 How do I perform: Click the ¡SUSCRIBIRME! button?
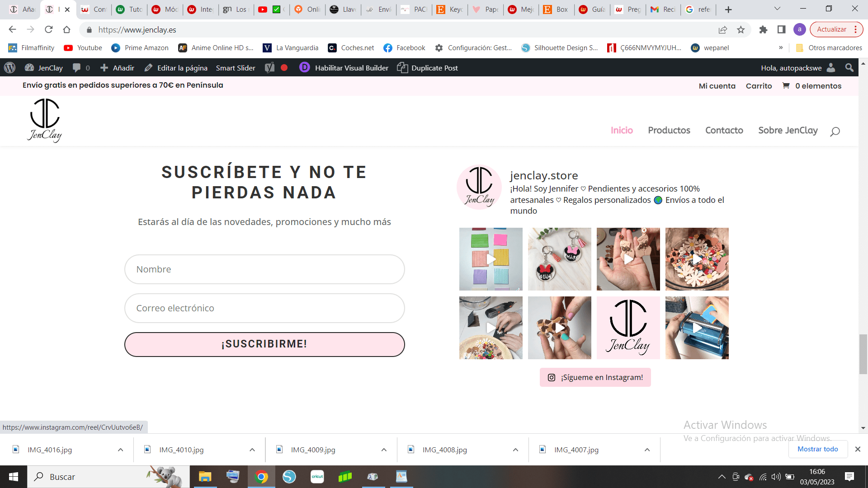264,344
